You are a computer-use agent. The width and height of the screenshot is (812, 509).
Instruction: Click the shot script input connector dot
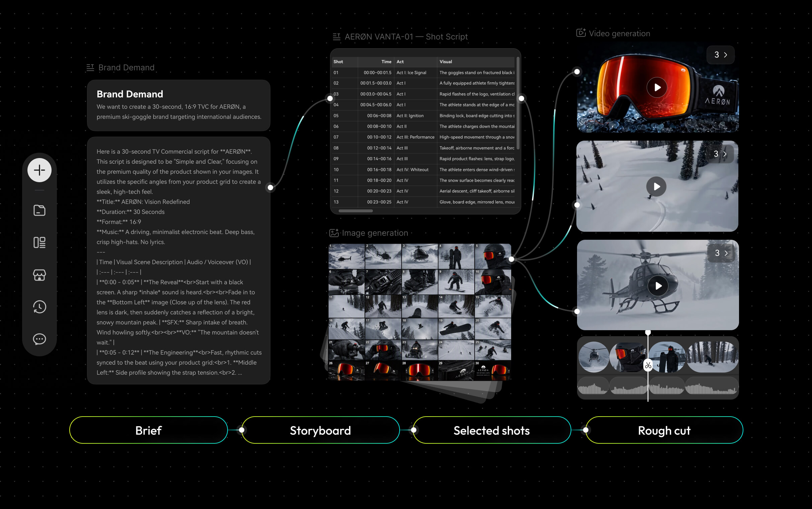pyautogui.click(x=330, y=98)
